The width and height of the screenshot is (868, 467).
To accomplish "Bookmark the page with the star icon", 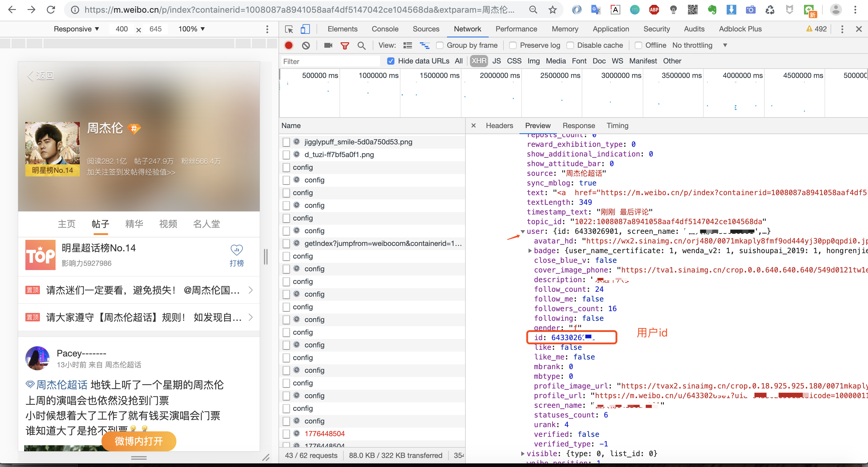I will pyautogui.click(x=553, y=10).
